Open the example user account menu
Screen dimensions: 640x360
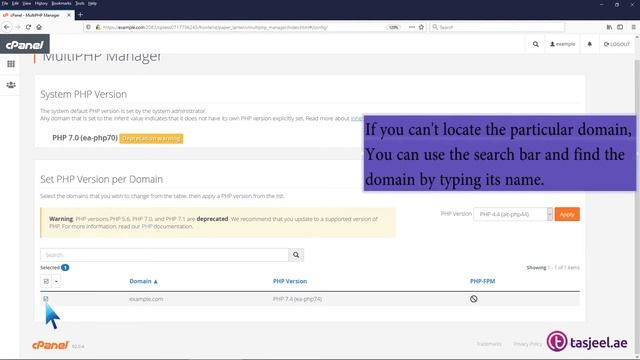coord(562,44)
